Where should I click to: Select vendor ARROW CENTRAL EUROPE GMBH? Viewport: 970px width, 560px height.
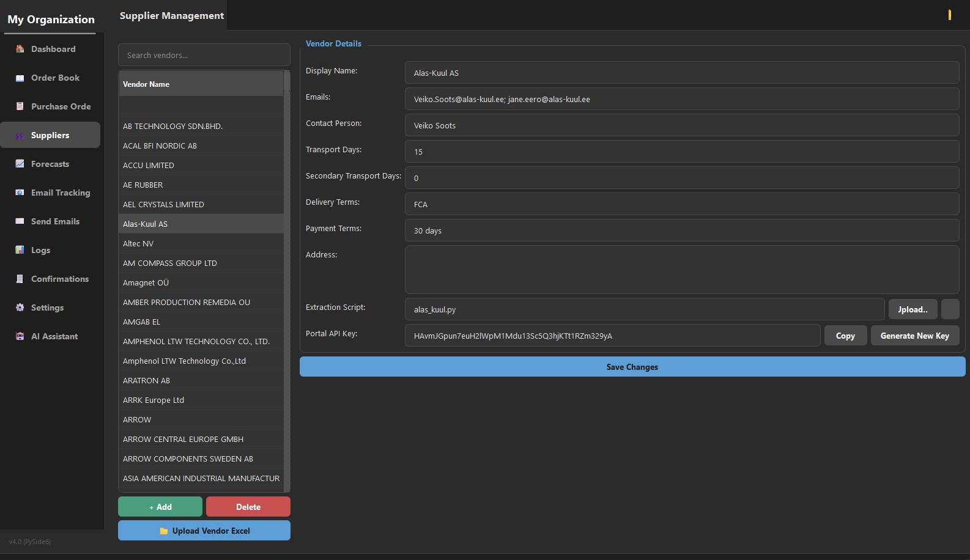[x=201, y=439]
